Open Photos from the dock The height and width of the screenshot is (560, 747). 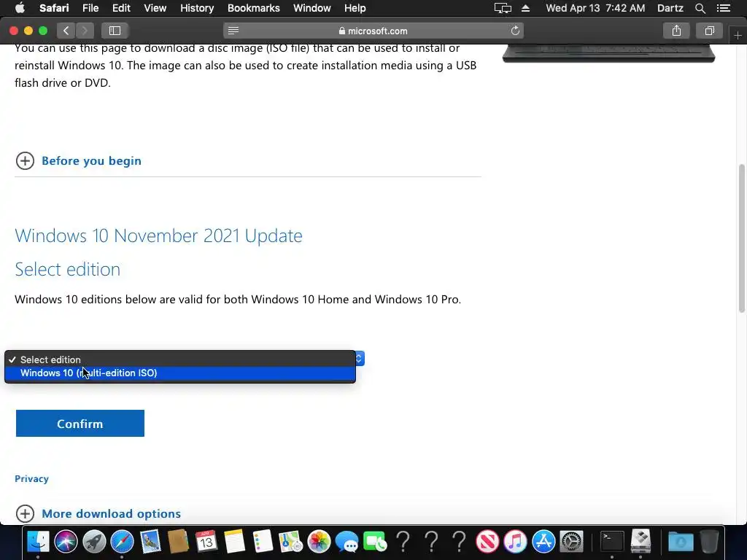(x=319, y=542)
